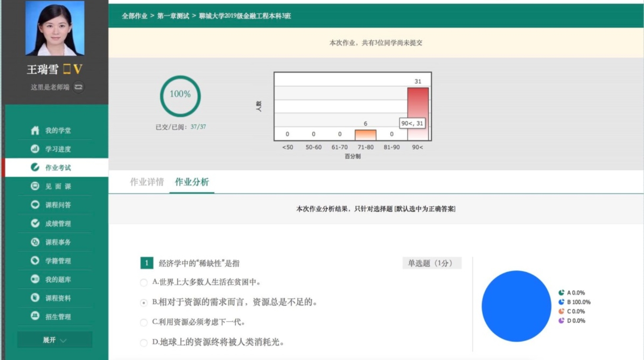
Task: Go to 全部作业 breadcrumb link
Action: pyautogui.click(x=134, y=16)
